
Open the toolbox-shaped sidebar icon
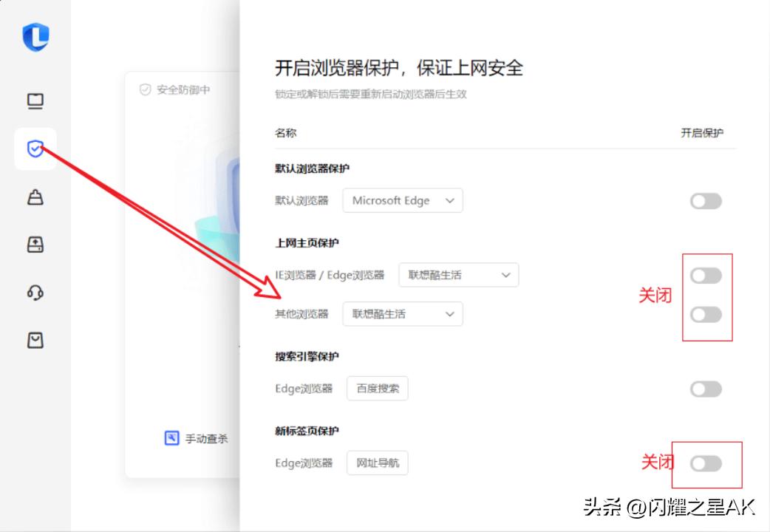click(x=35, y=197)
